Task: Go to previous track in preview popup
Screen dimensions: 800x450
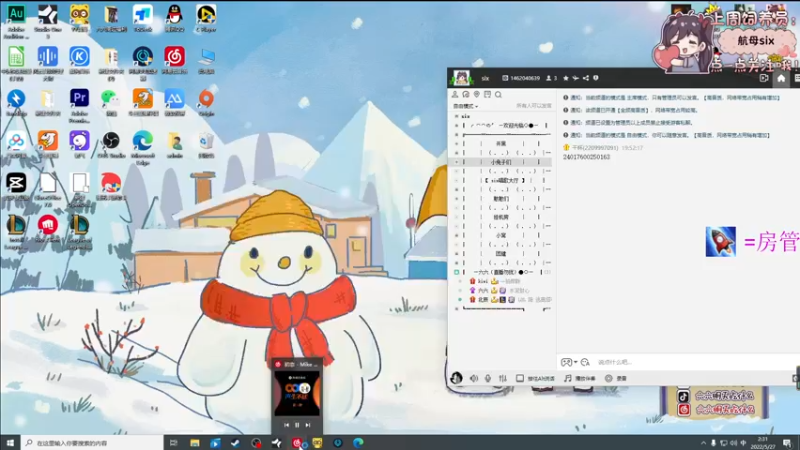Action: click(x=286, y=424)
